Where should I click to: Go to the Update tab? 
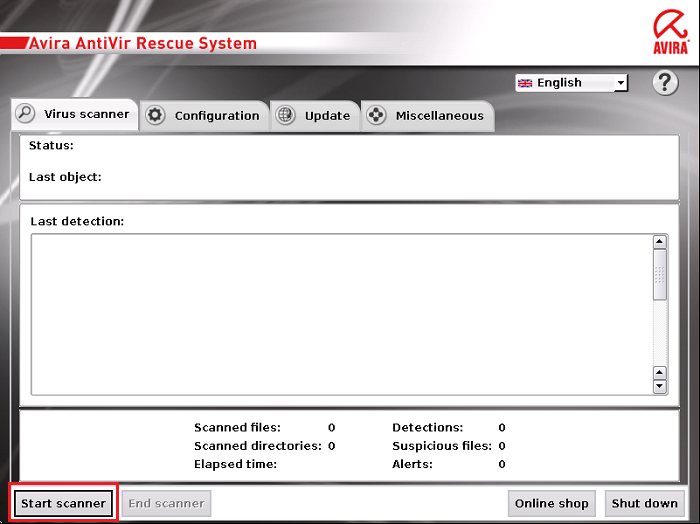tap(315, 116)
